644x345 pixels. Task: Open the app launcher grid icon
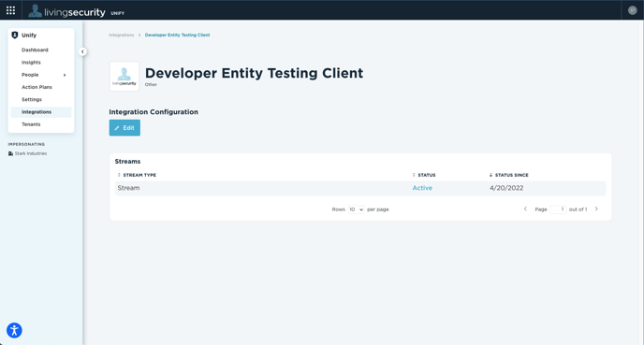[x=10, y=10]
